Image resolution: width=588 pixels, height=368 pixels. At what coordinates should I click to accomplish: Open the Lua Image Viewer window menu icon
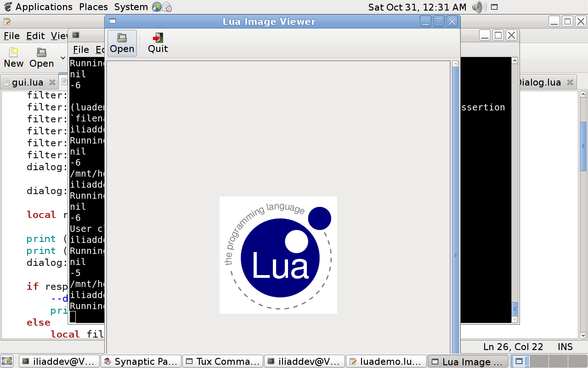(113, 21)
